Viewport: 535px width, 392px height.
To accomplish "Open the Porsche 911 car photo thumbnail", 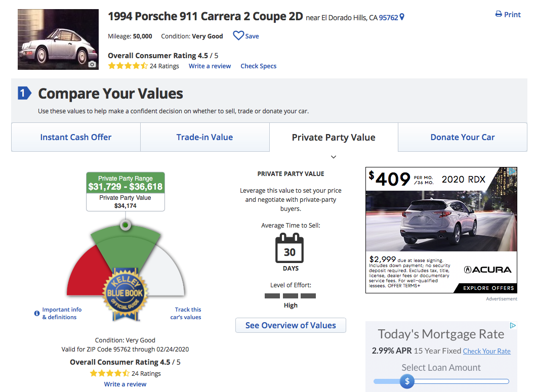I will (58, 39).
